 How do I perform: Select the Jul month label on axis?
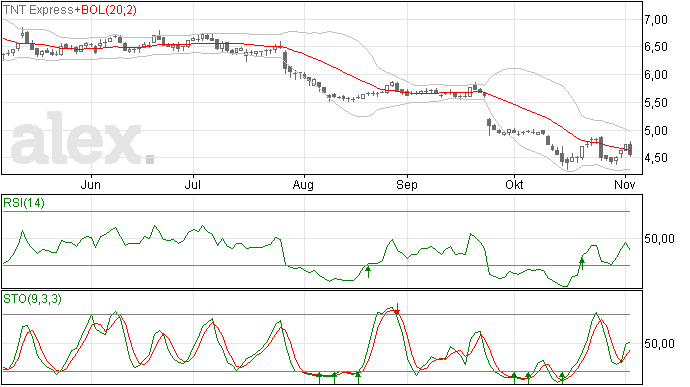pos(193,184)
